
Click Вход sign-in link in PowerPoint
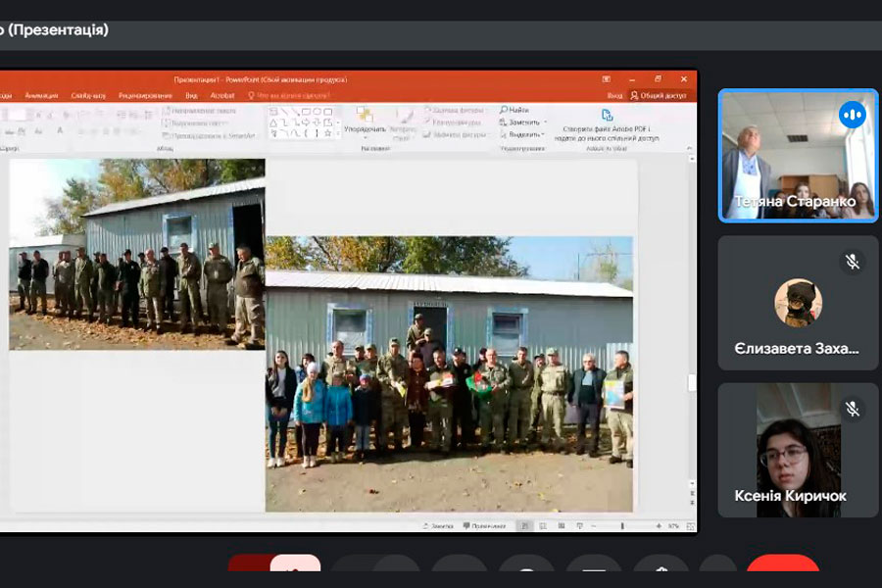tap(614, 96)
